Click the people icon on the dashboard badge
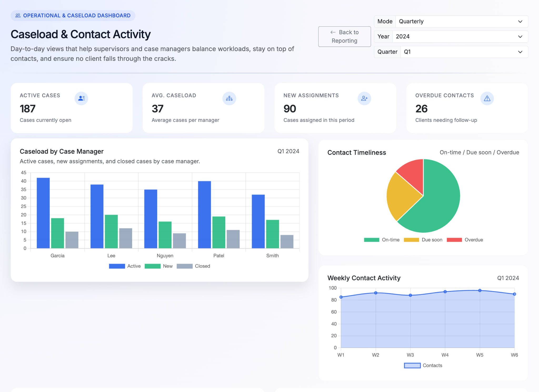This screenshot has width=539, height=392. [18, 15]
